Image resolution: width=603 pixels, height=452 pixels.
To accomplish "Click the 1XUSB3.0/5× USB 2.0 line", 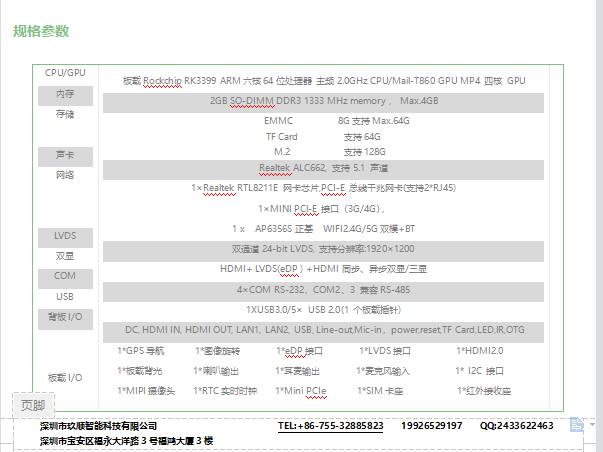I will pos(323,310).
